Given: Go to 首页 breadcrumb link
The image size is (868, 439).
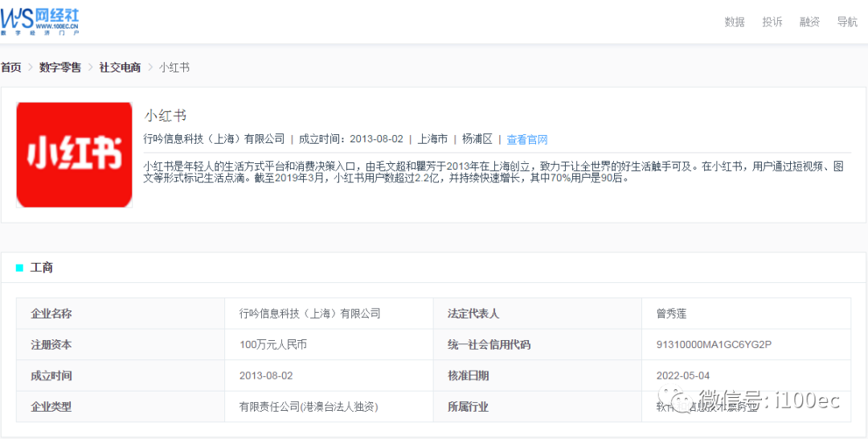Looking at the screenshot, I should point(10,68).
